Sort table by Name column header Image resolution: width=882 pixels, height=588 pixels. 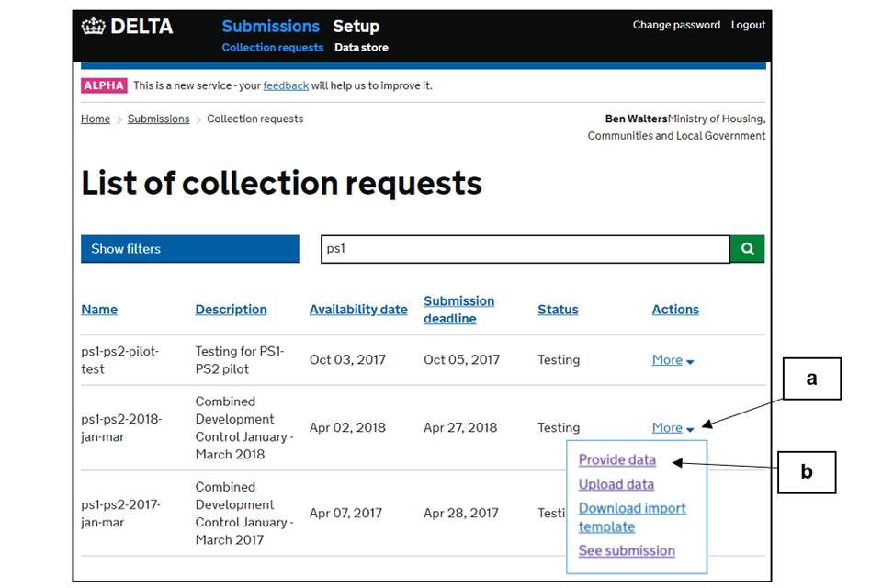pos(99,310)
